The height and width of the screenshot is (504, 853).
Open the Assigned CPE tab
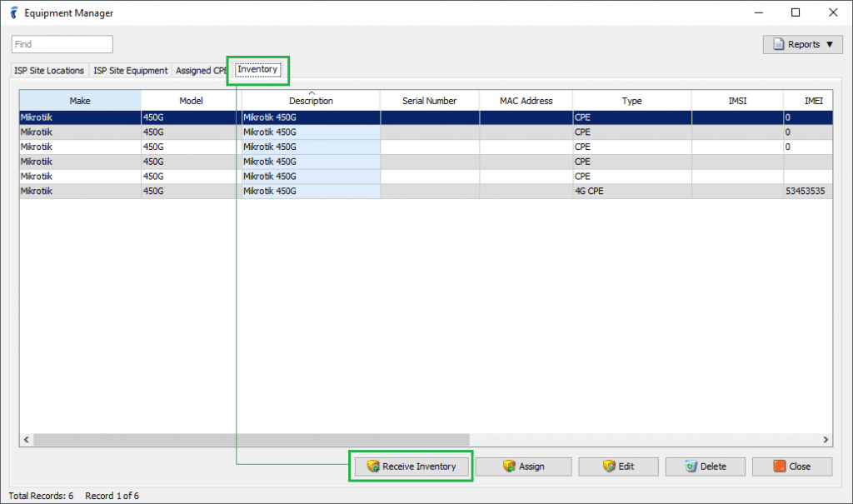(x=201, y=71)
